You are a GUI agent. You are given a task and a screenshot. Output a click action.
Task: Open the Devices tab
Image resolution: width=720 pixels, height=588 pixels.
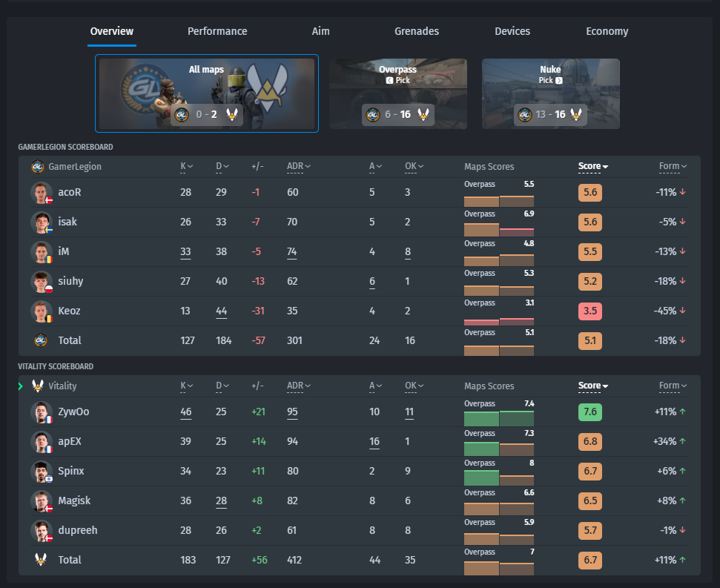pos(512,31)
